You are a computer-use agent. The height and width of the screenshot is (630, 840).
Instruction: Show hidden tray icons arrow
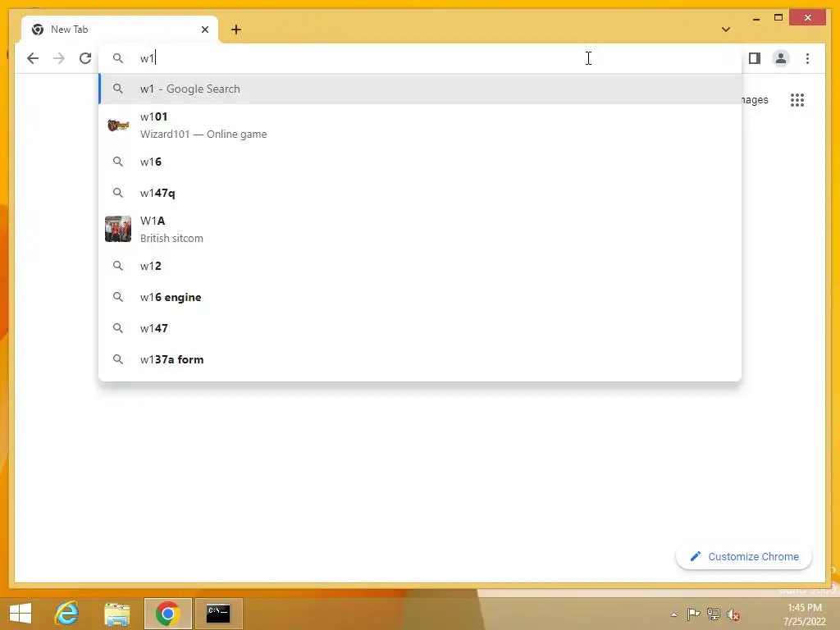pyautogui.click(x=674, y=614)
